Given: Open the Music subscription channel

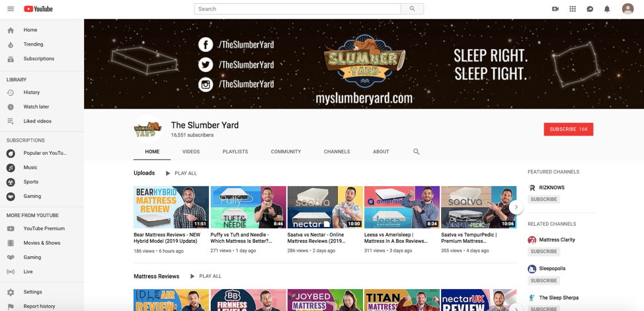Looking at the screenshot, I should (x=42, y=167).
